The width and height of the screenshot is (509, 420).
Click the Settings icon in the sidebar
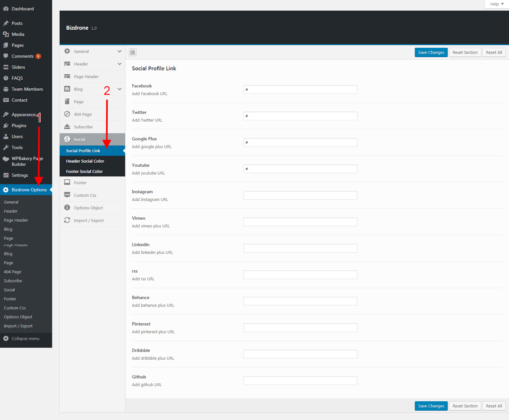coord(6,175)
